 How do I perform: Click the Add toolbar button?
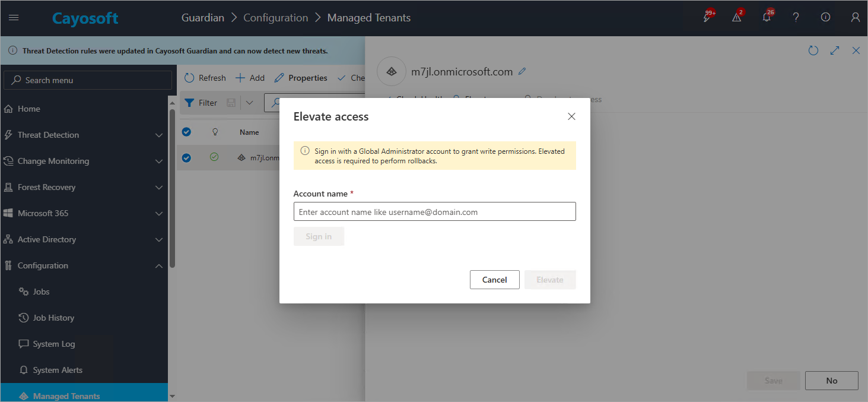click(x=250, y=78)
